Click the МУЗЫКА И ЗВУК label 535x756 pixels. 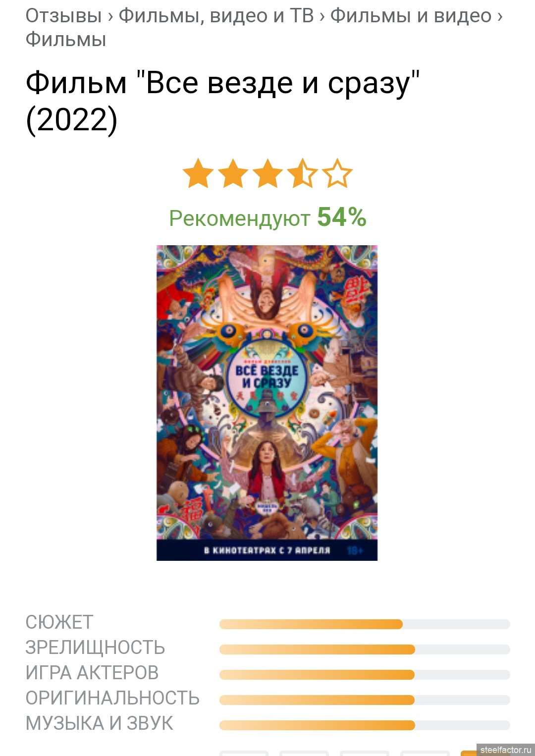click(100, 723)
